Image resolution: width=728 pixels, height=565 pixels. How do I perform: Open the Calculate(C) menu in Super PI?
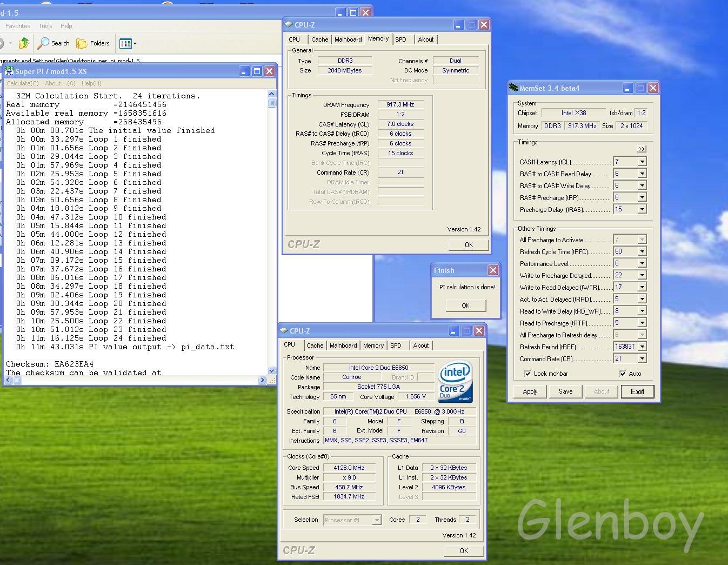point(22,83)
